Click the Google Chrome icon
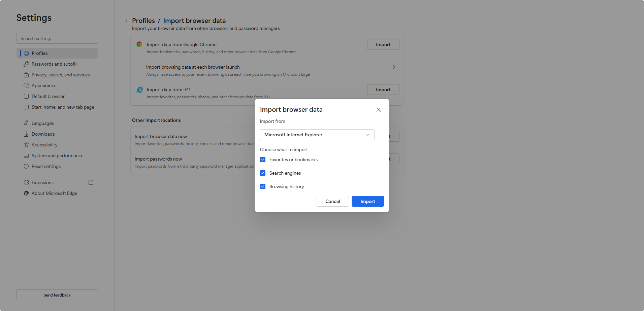 point(139,44)
